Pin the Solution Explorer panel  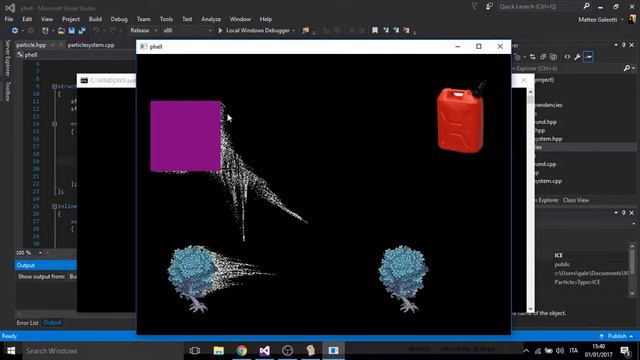[x=624, y=45]
